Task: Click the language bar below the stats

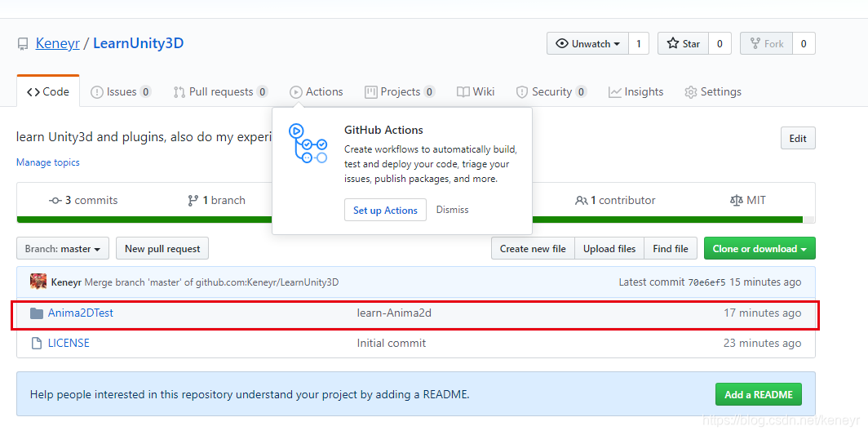Action: coord(416,220)
